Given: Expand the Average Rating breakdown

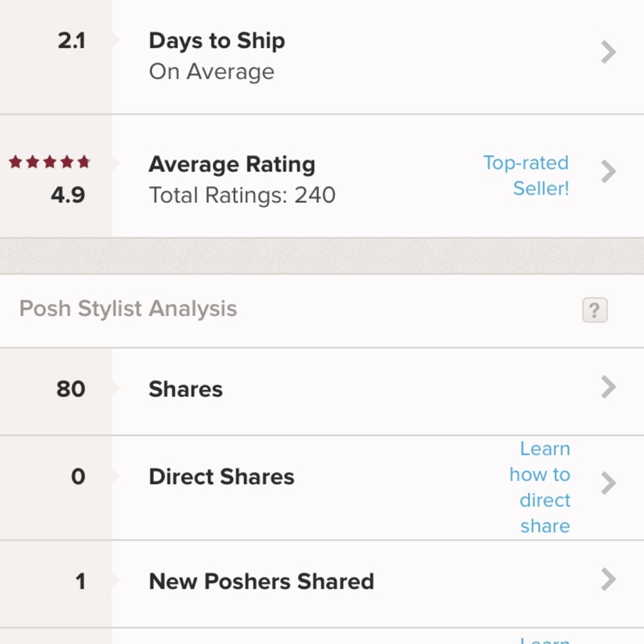Looking at the screenshot, I should coord(607,171).
